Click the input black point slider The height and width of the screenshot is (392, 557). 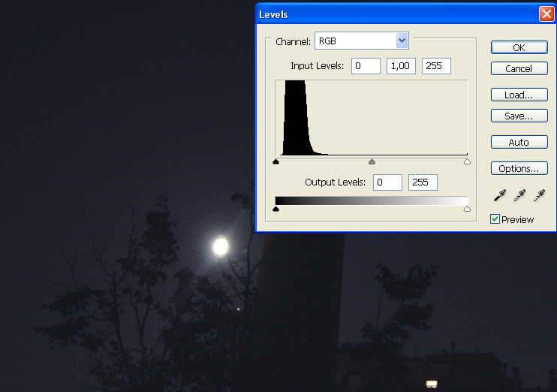pos(276,161)
